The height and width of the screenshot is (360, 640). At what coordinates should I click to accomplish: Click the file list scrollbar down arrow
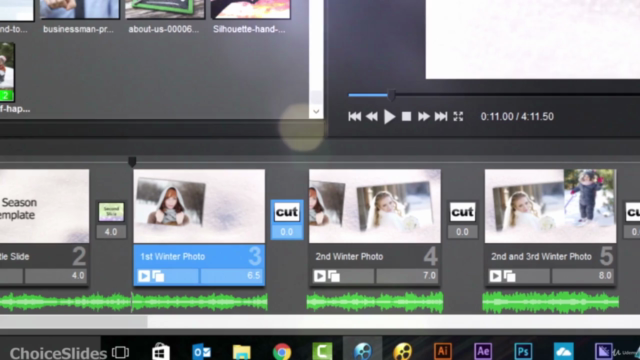pyautogui.click(x=316, y=111)
